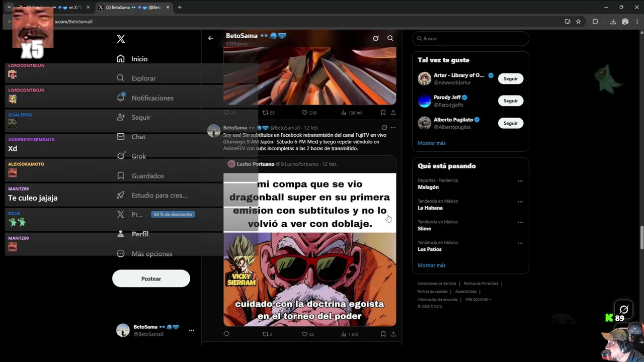Like the post with 22 likes
The width and height of the screenshot is (644, 362).
point(307,334)
